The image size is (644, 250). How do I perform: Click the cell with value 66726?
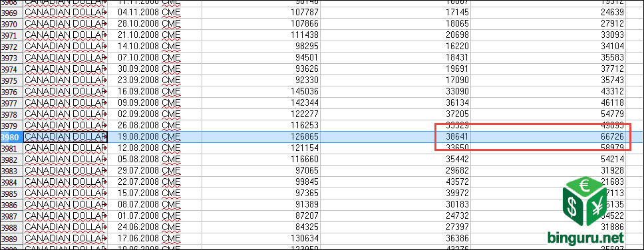548,137
